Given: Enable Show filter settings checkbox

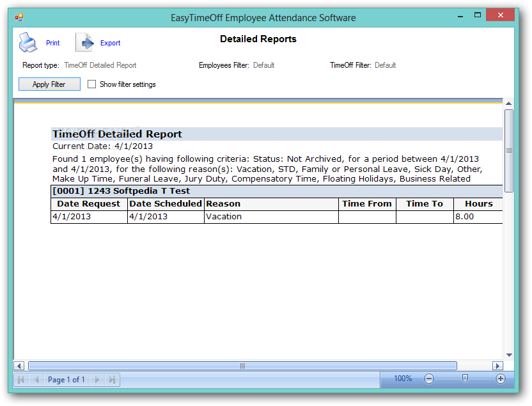Looking at the screenshot, I should [x=91, y=84].
